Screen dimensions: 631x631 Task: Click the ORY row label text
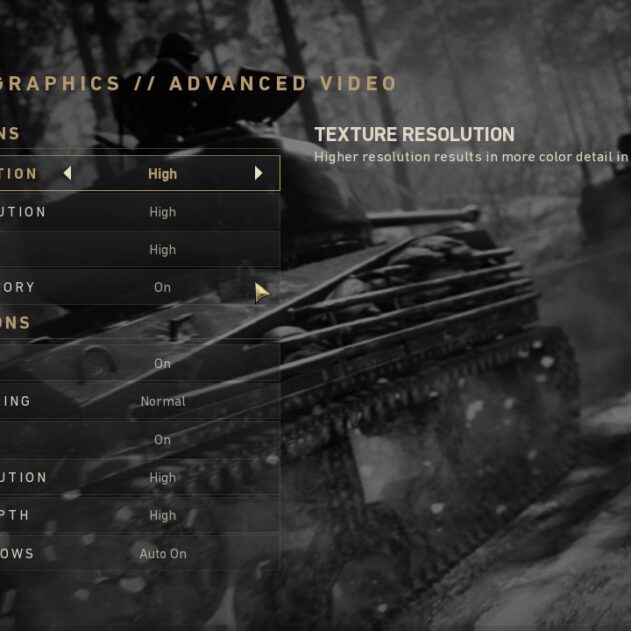(18, 287)
